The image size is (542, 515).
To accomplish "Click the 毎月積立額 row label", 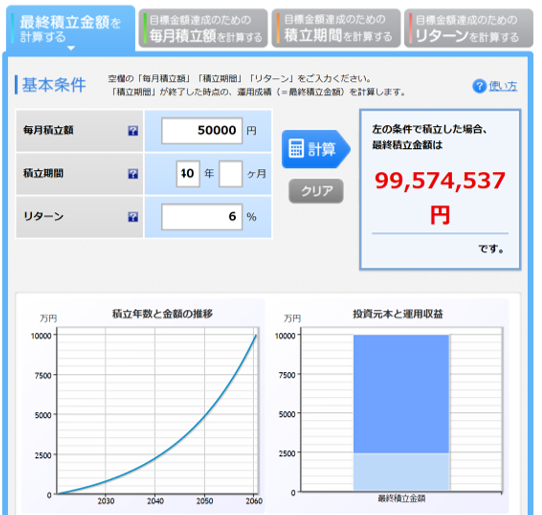I will (x=48, y=130).
